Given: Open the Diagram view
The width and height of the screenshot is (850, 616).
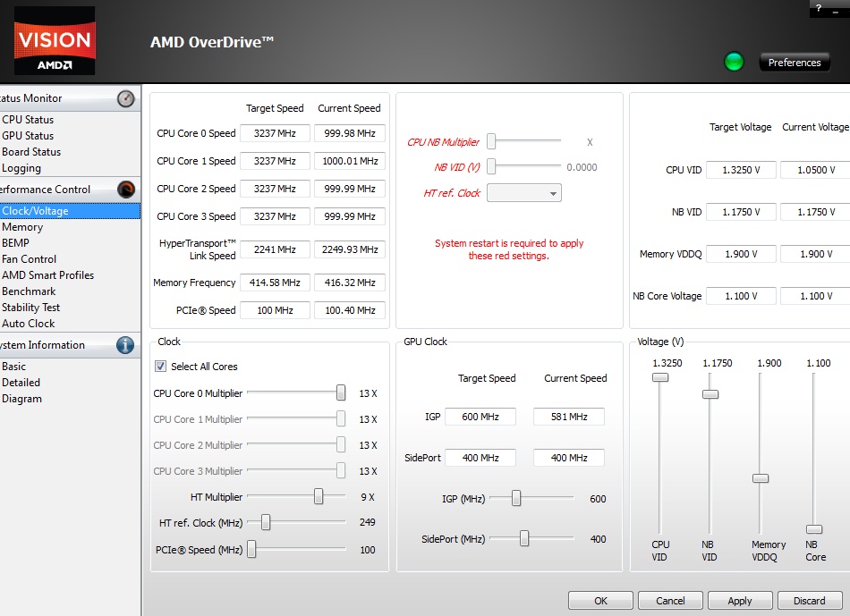Looking at the screenshot, I should click(x=21, y=399).
